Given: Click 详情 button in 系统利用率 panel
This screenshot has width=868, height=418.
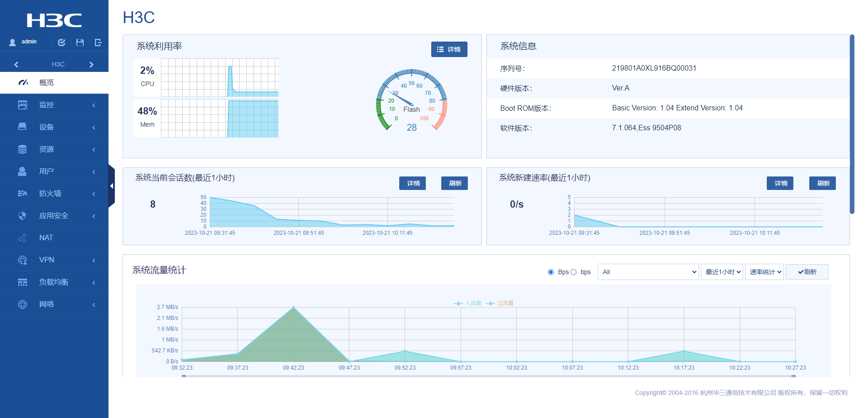Looking at the screenshot, I should (x=449, y=49).
